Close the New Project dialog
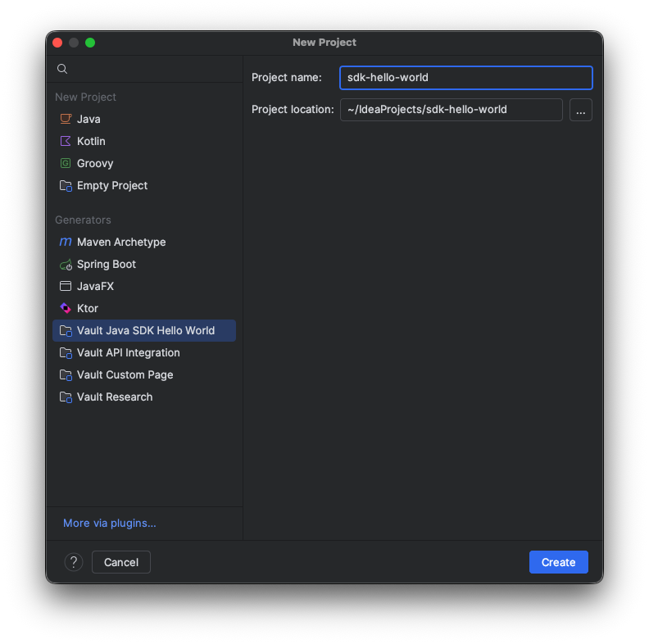This screenshot has height=644, width=649. click(x=57, y=43)
